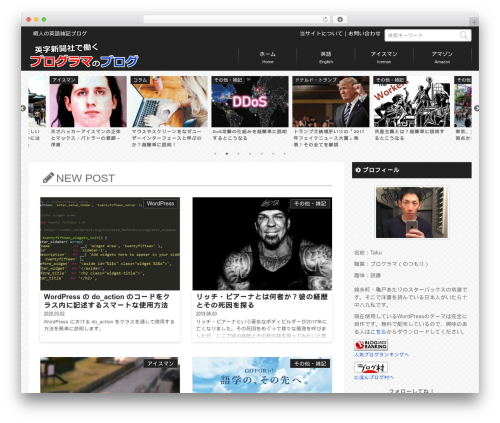Open the carousel caption about 共産主義とは
Image resolution: width=500 pixels, height=423 pixels.
tap(409, 135)
